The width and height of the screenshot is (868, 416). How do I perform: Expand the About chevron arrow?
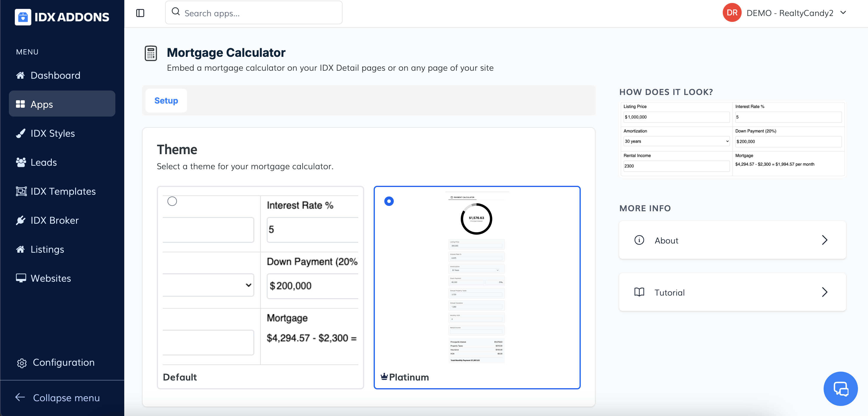pyautogui.click(x=824, y=240)
